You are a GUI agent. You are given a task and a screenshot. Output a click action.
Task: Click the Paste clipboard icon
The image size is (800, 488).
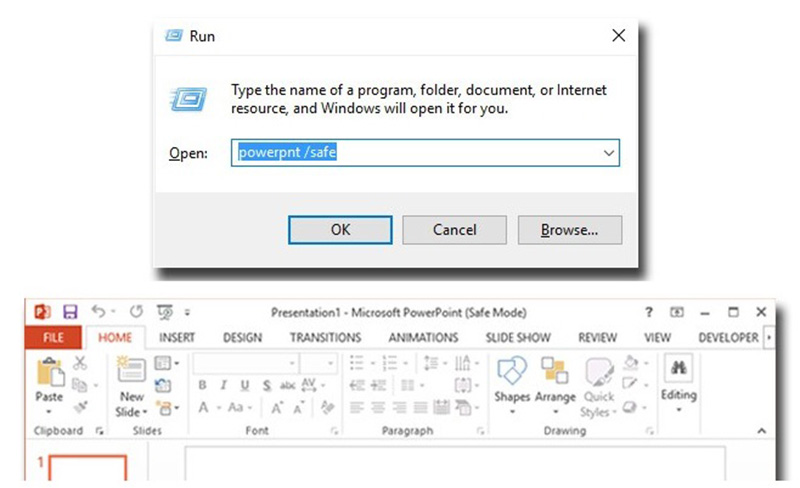tap(49, 372)
